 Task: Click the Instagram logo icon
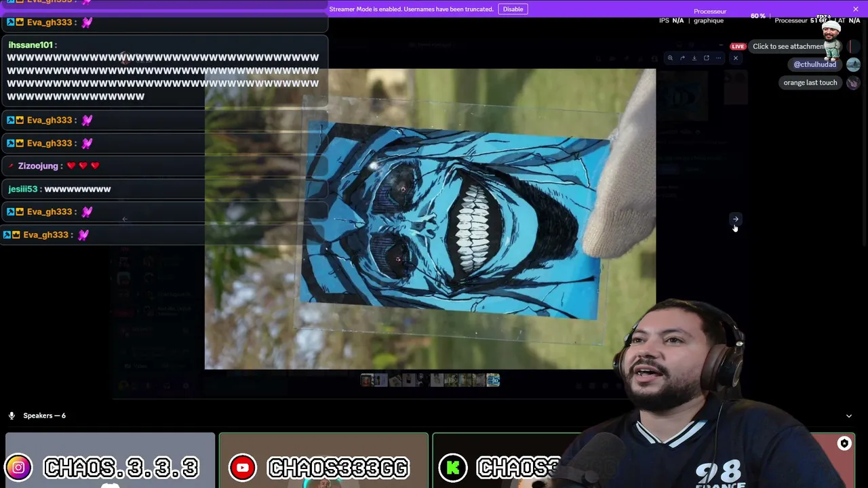click(18, 468)
